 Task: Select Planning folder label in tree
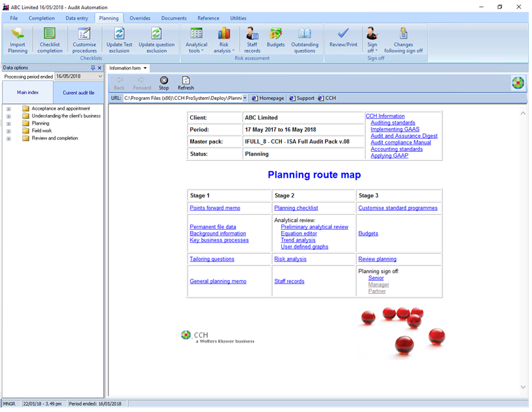[40, 124]
